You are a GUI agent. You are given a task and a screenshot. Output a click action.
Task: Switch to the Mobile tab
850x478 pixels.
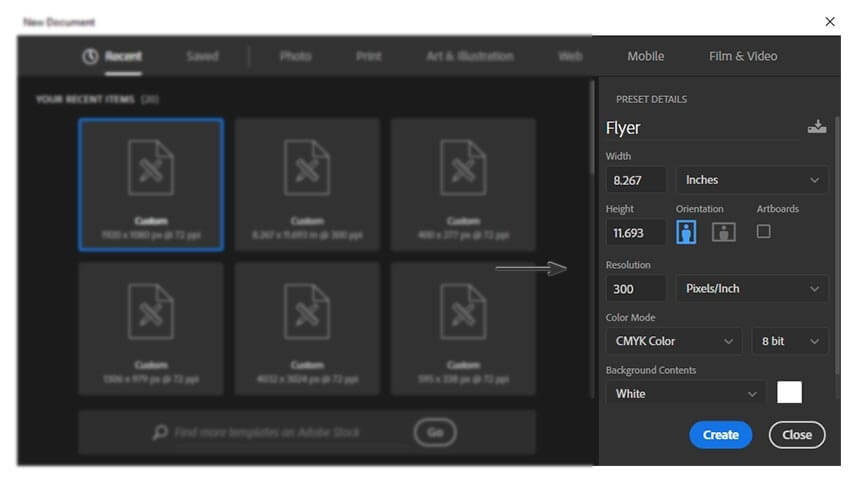pos(645,56)
